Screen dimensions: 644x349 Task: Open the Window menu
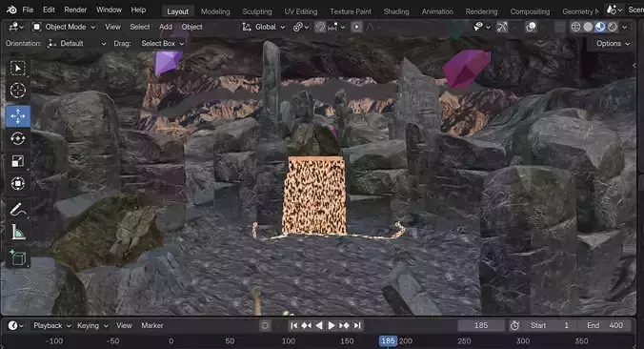[109, 10]
